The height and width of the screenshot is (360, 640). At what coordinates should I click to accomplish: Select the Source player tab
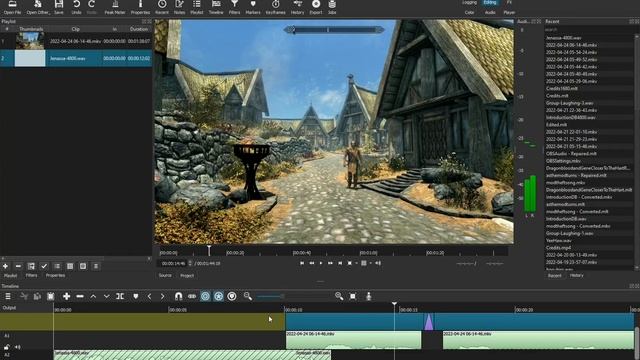point(165,276)
